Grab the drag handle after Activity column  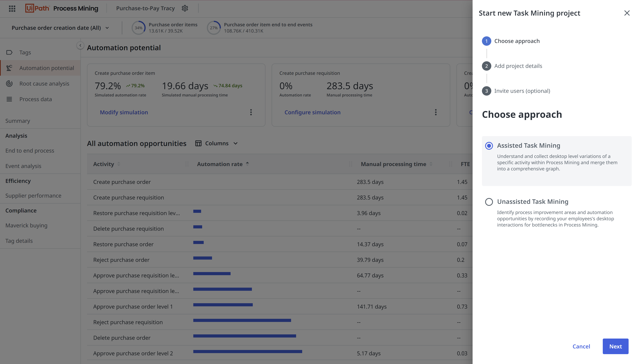click(x=187, y=164)
